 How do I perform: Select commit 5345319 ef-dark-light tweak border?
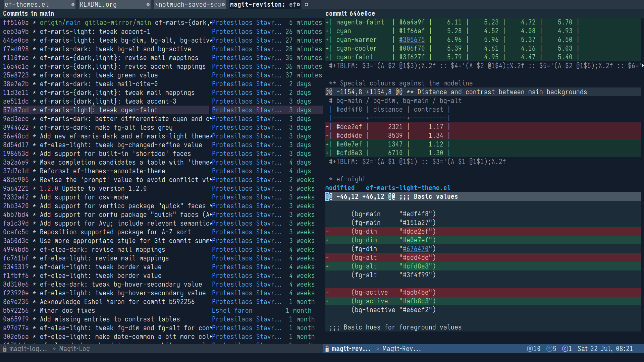(x=162, y=267)
